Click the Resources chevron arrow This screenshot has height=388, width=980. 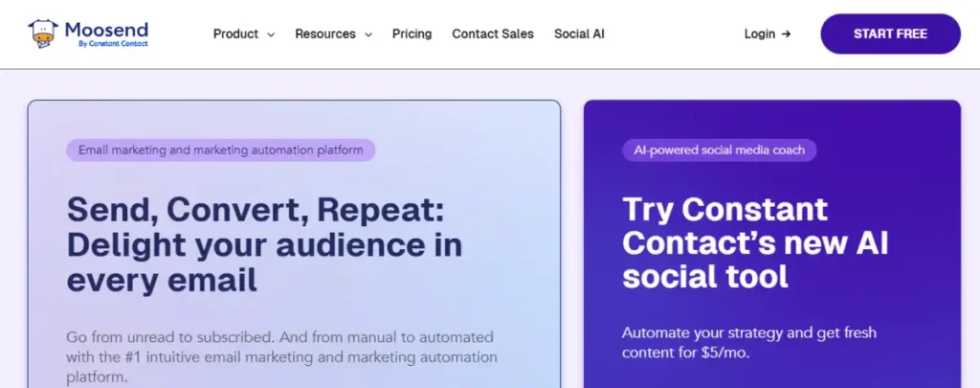(368, 35)
